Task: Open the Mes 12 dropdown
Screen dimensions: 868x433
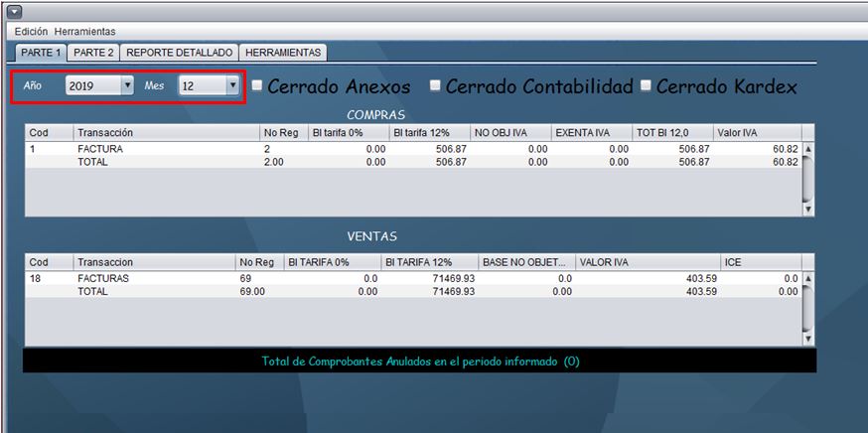Action: pyautogui.click(x=232, y=86)
